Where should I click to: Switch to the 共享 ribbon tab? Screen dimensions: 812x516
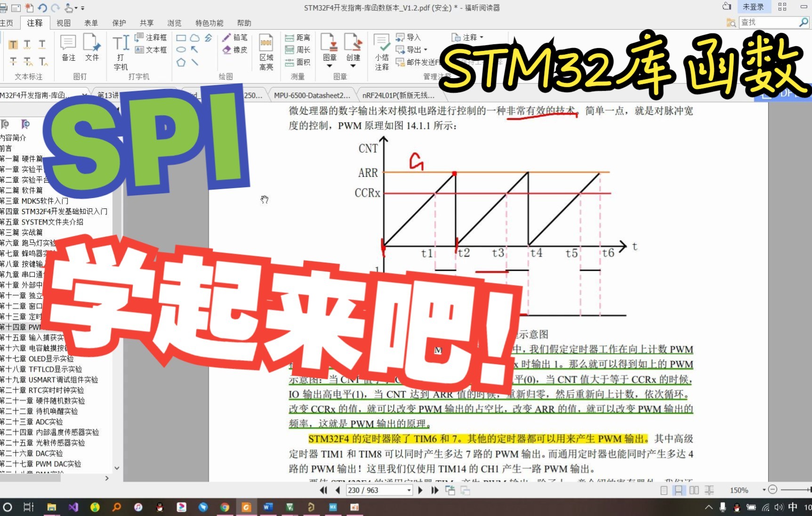(146, 23)
